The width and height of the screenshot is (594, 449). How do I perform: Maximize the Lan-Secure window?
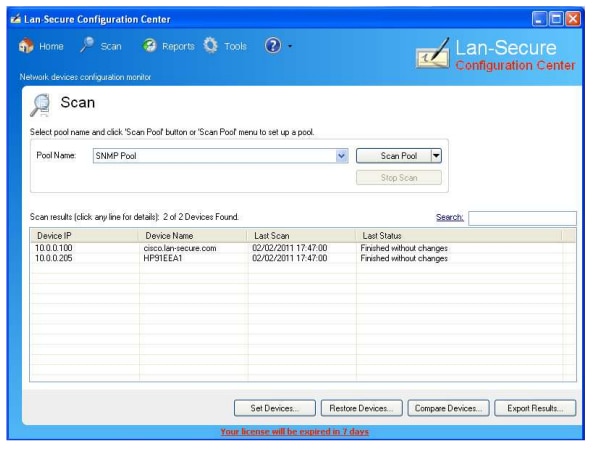556,19
